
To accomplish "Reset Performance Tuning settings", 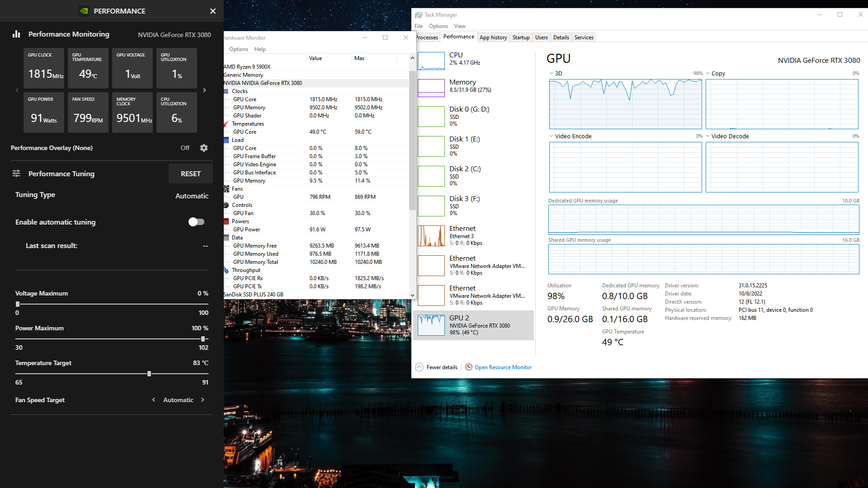I will coord(191,174).
